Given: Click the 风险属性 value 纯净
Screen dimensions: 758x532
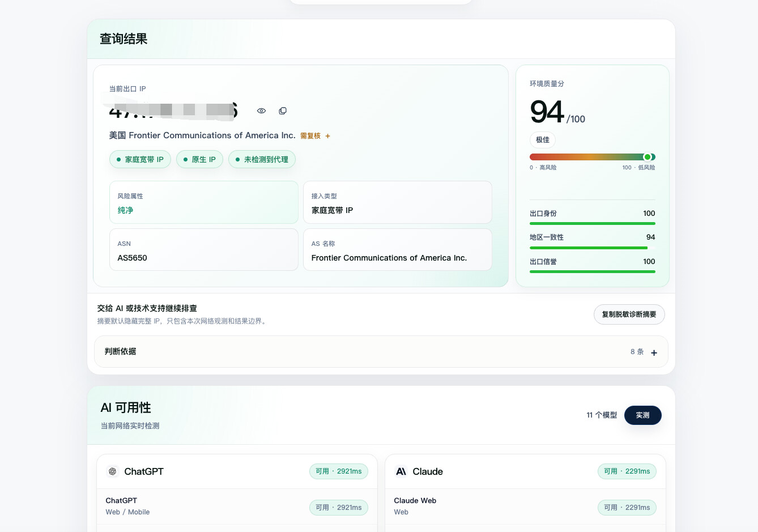Looking at the screenshot, I should coord(125,210).
